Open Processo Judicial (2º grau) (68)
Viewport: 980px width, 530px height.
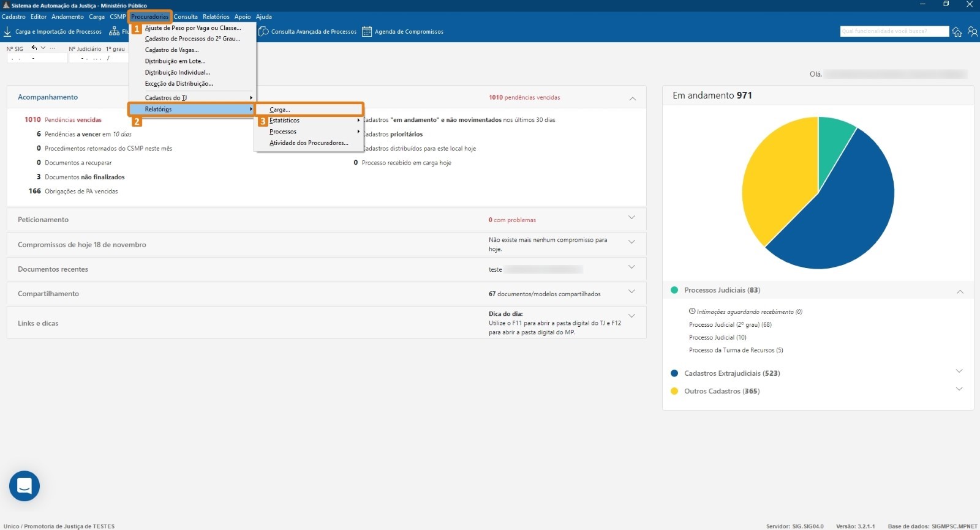730,324
